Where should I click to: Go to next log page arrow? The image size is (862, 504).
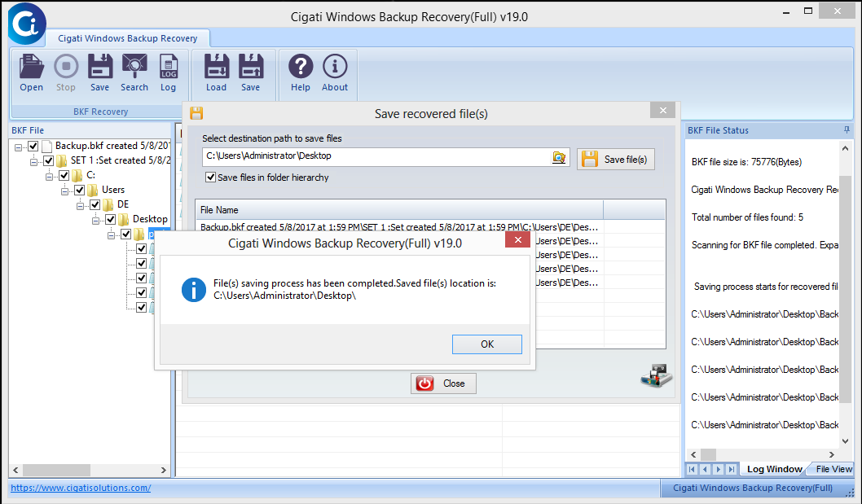point(719,469)
